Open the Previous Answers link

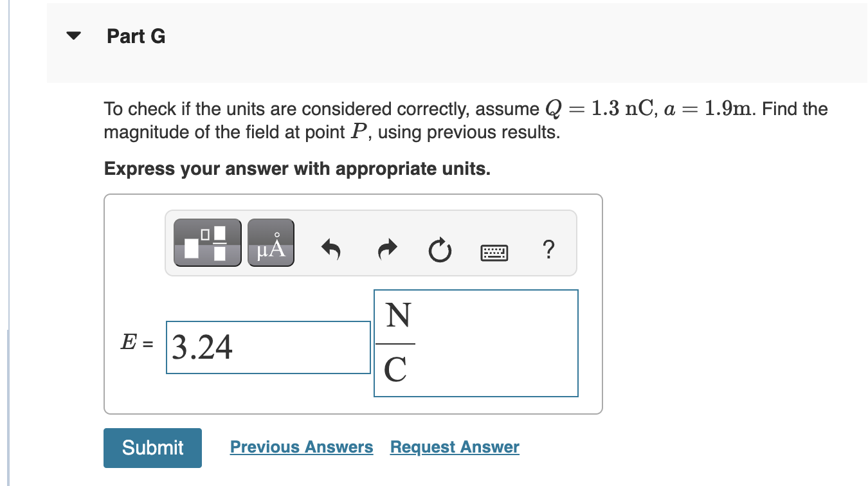(x=301, y=447)
